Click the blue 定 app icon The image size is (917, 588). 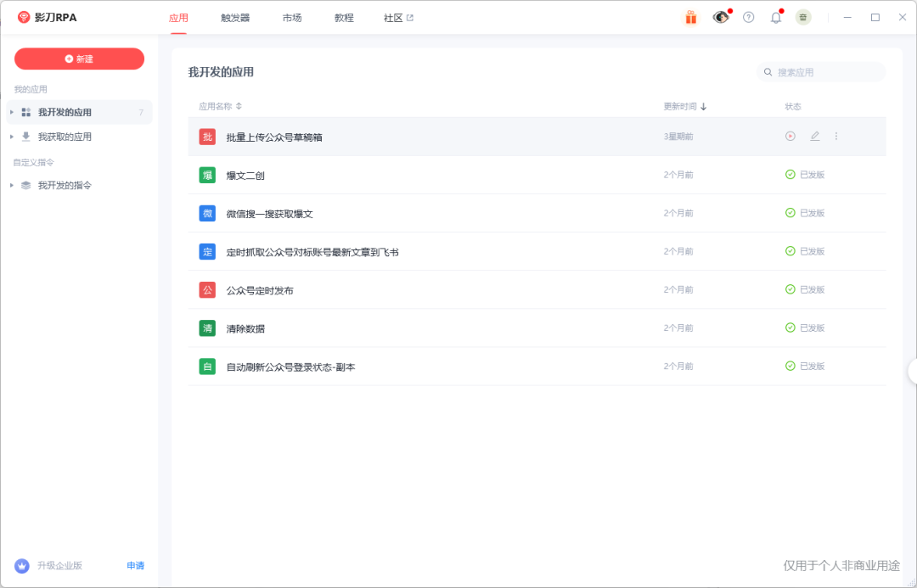[208, 252]
